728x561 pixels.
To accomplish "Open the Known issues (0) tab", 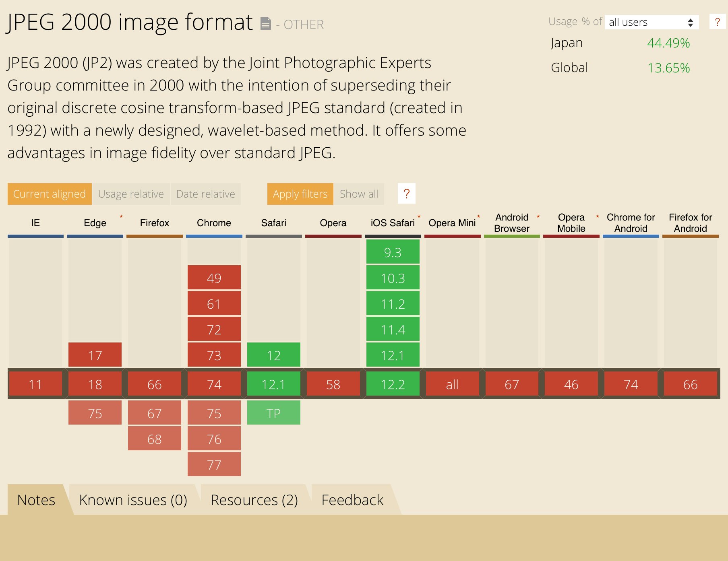I will (x=133, y=499).
